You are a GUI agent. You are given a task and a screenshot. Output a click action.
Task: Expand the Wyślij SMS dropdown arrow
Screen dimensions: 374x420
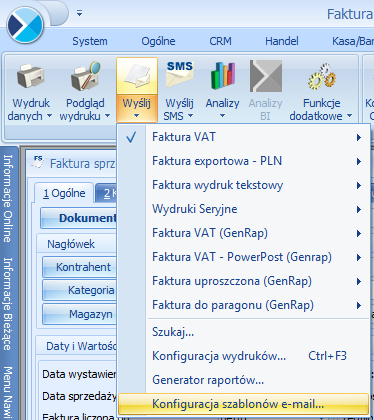click(190, 116)
